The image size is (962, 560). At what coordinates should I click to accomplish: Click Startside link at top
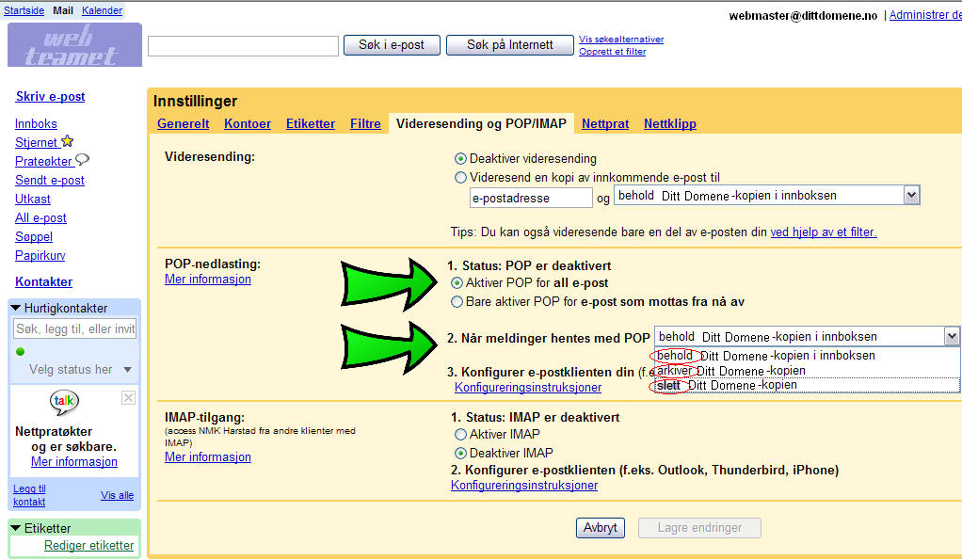point(24,10)
